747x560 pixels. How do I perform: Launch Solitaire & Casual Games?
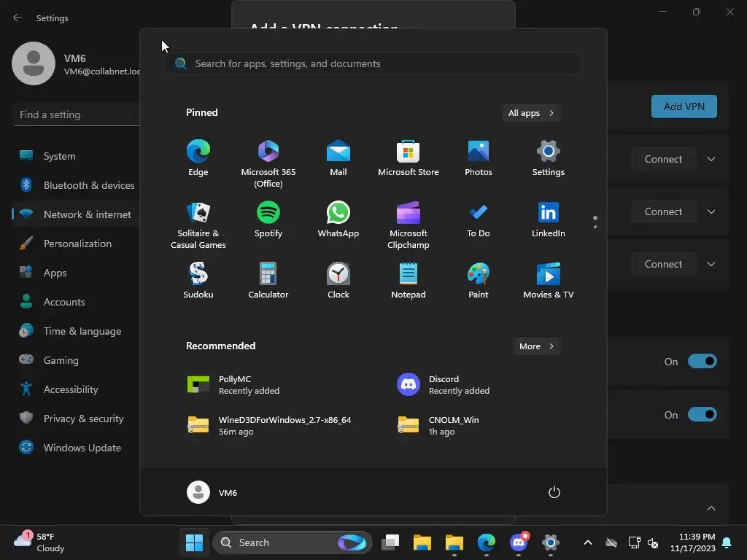pyautogui.click(x=198, y=225)
